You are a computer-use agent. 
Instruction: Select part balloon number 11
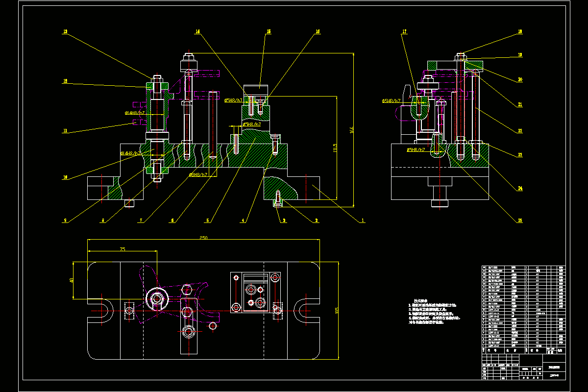(x=65, y=131)
